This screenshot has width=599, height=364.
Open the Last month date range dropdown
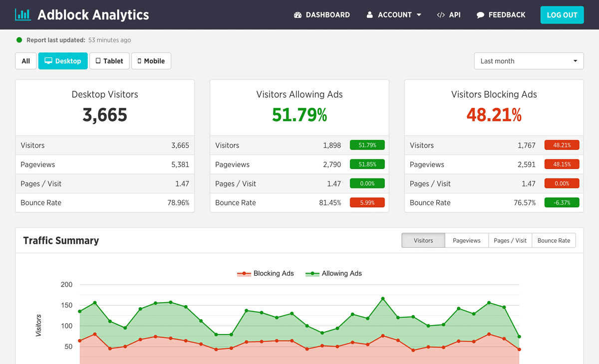(529, 61)
